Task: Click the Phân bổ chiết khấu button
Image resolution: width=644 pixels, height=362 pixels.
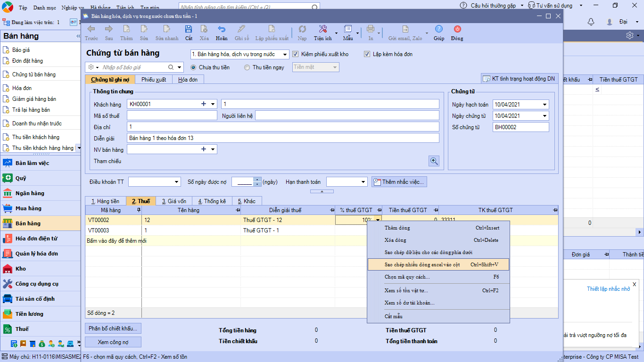Action: [x=113, y=329]
